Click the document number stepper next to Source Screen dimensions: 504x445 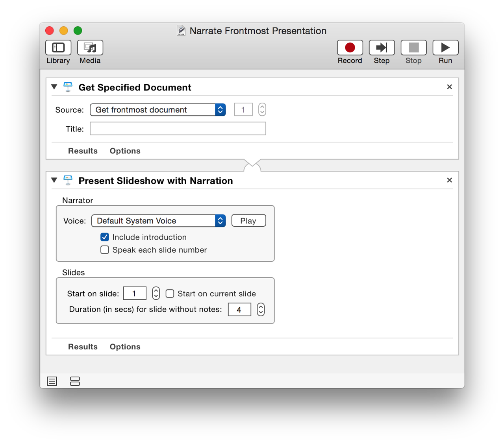(x=262, y=109)
